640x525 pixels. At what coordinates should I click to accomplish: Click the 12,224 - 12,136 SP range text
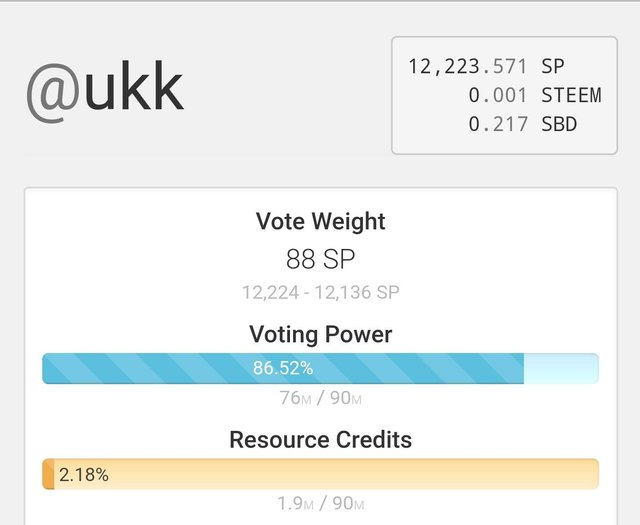(x=320, y=292)
